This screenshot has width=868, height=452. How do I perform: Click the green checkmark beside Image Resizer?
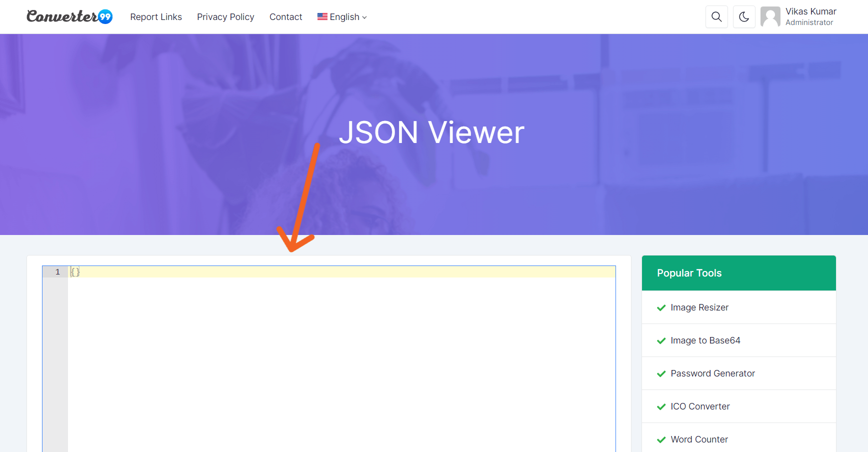tap(661, 307)
